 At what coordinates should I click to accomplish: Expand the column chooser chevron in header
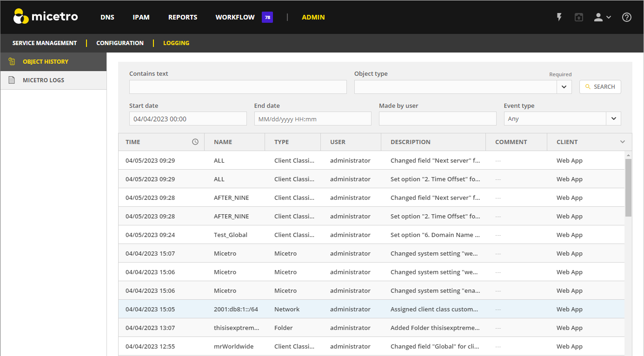coord(623,142)
